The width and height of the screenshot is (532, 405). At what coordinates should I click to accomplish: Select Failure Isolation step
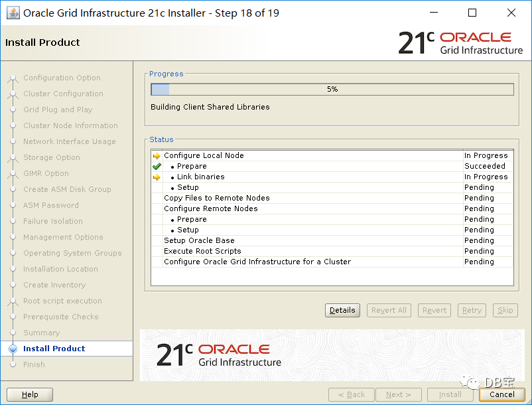click(53, 221)
